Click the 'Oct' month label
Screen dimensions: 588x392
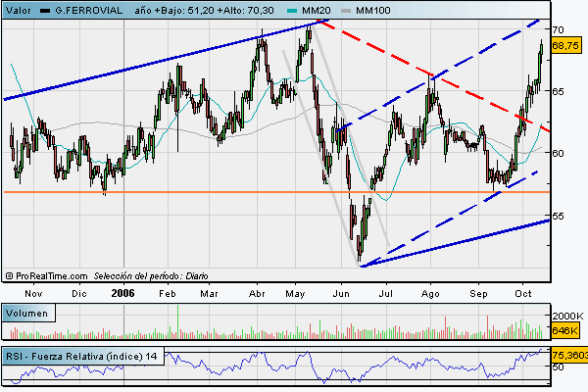click(522, 293)
